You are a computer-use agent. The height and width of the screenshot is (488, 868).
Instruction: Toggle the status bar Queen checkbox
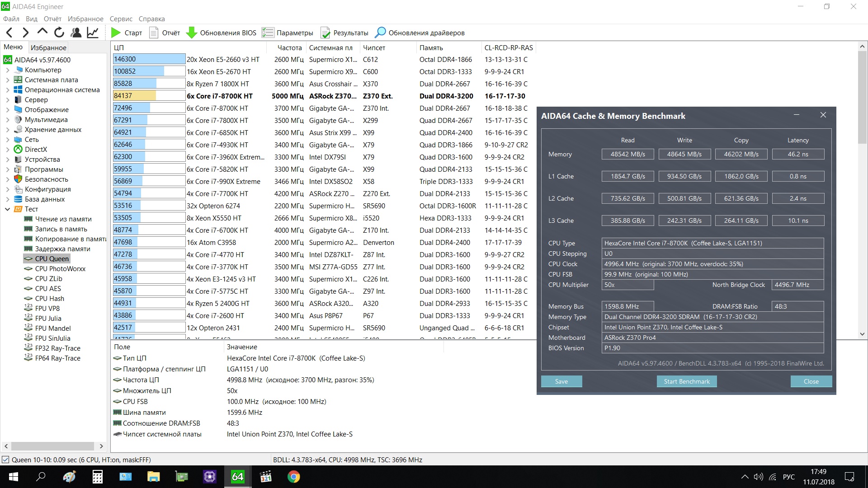click(5, 460)
